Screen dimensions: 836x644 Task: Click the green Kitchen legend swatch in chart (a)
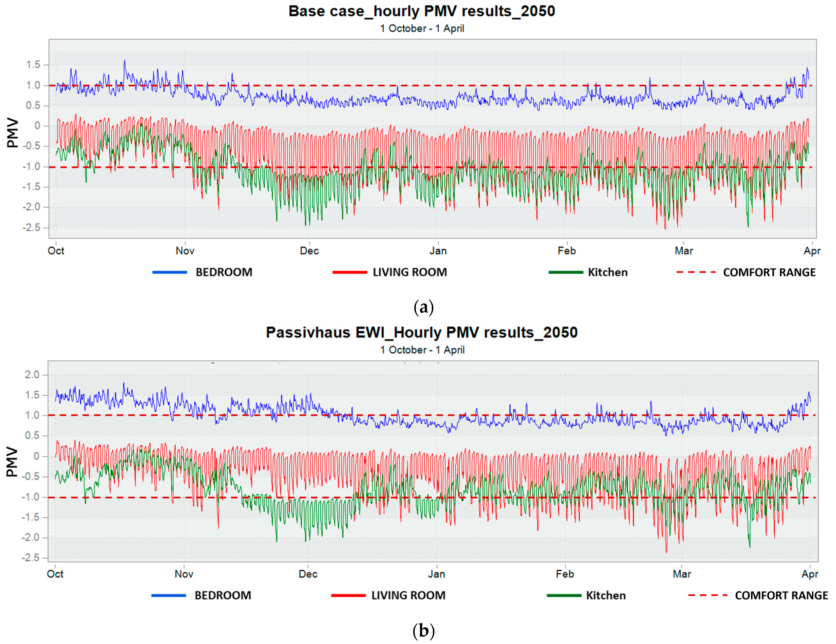566,272
